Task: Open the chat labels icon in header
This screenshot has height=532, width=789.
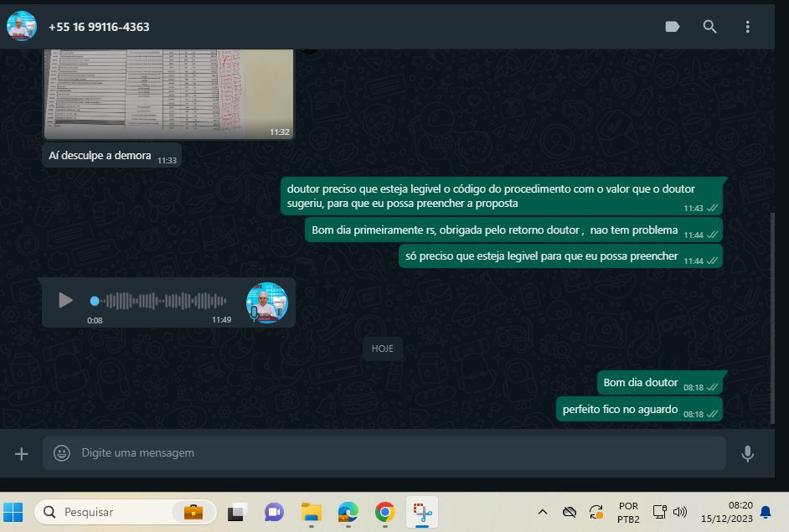Action: point(672,27)
